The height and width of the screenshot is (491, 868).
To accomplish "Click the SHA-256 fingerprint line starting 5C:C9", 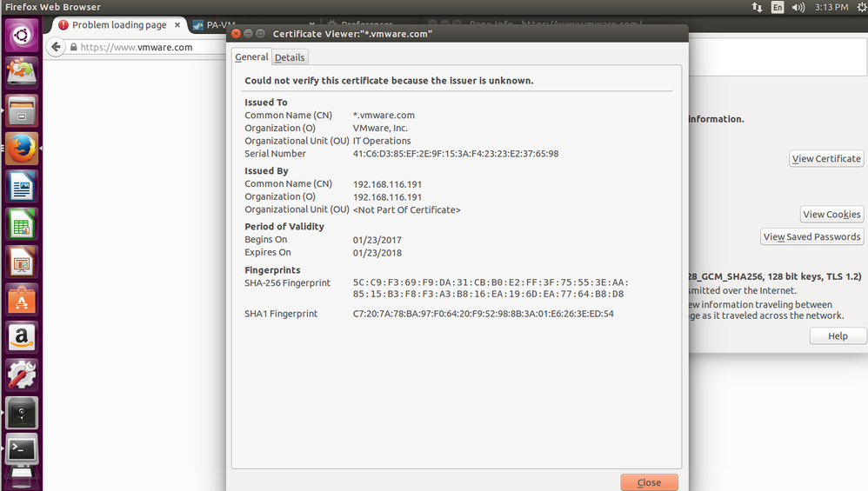I will click(491, 282).
